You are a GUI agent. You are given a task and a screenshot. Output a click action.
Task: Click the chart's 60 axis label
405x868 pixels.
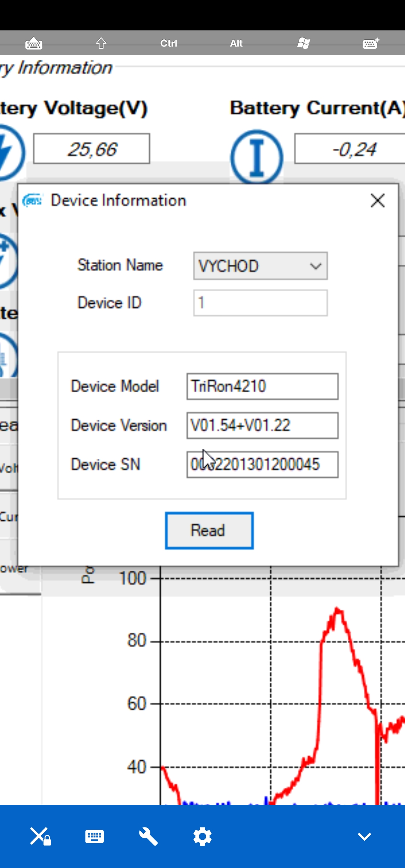point(136,704)
